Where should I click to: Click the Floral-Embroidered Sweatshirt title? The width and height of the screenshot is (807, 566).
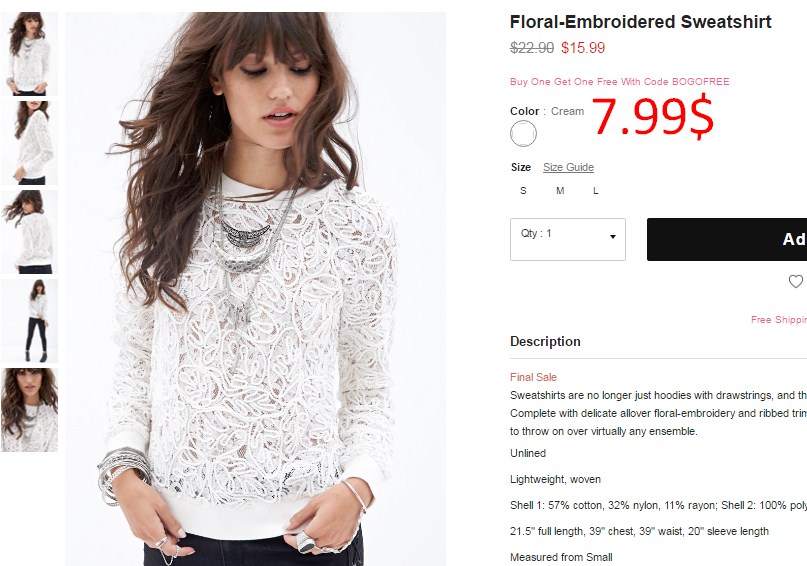[640, 22]
